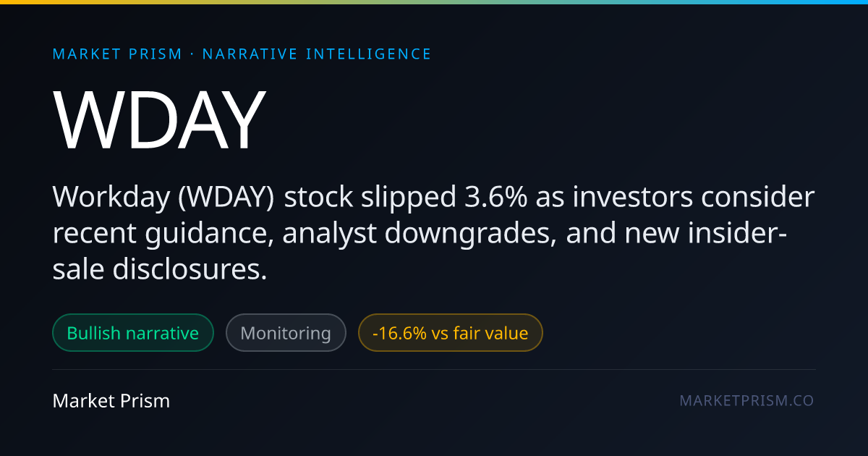Click the Bullish narrative green badge

pyautogui.click(x=133, y=333)
